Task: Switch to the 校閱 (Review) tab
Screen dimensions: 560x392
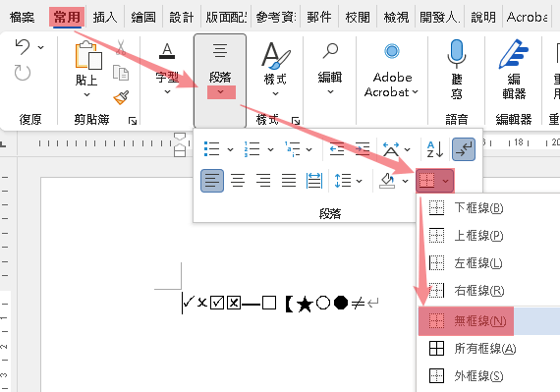Action: pyautogui.click(x=358, y=17)
